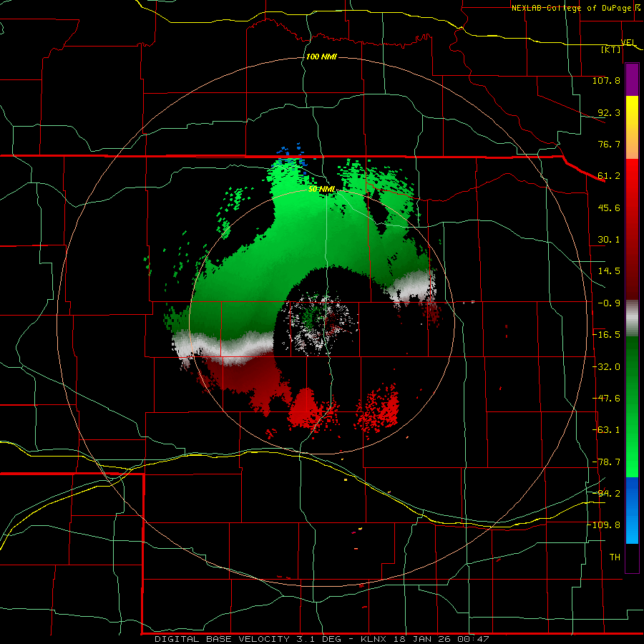The image size is (644, 644).
Task: Click the -16.5 scale value
Action: click(606, 335)
